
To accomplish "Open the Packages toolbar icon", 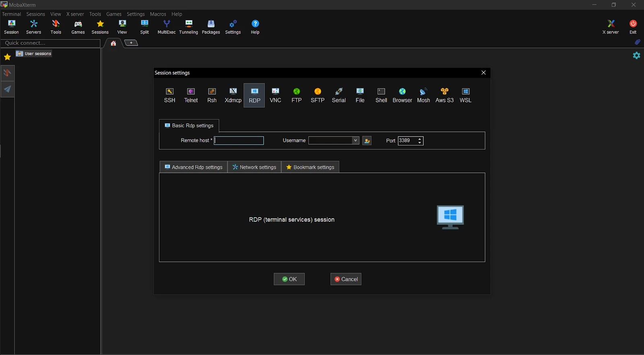I will click(x=211, y=27).
